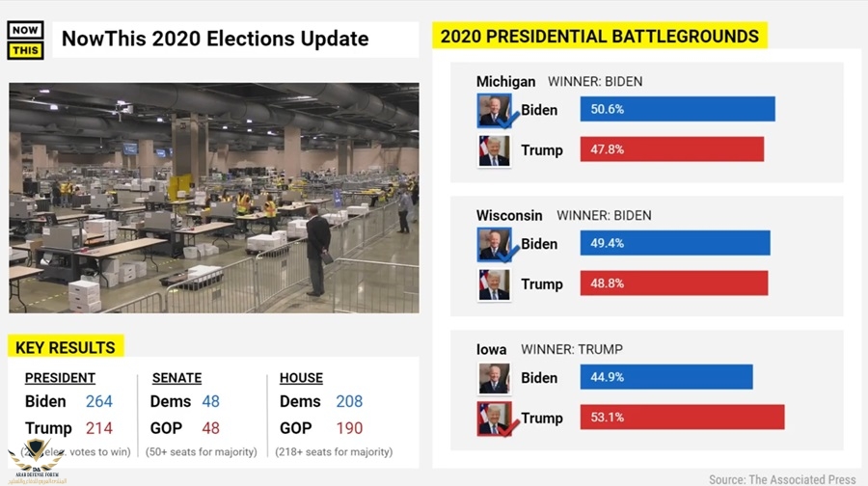Click Biden's photo in the Iowa panel
868x486 pixels.
coord(494,378)
